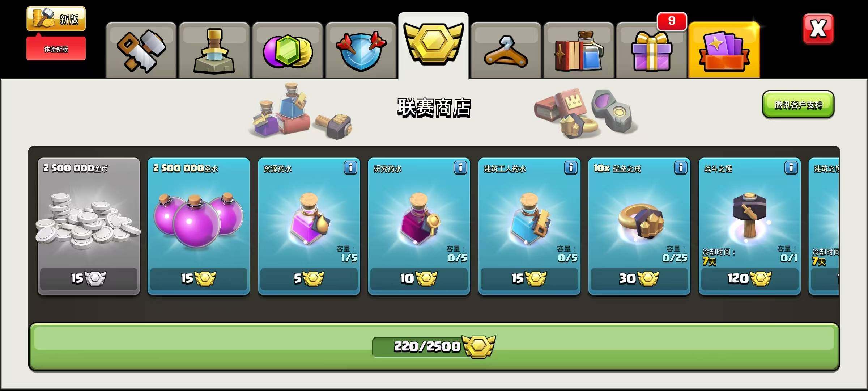Switch to the shield with arrows tab

point(361,50)
